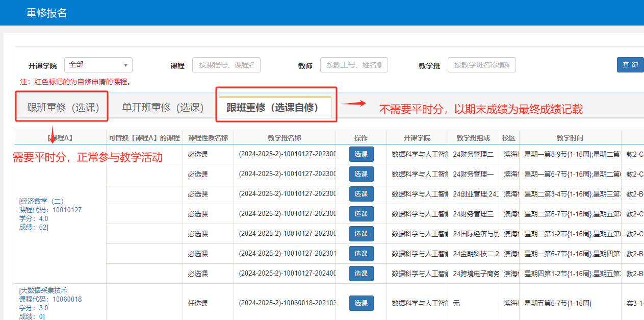Click the 教学班 name search field
644x320 pixels.
tap(481, 65)
